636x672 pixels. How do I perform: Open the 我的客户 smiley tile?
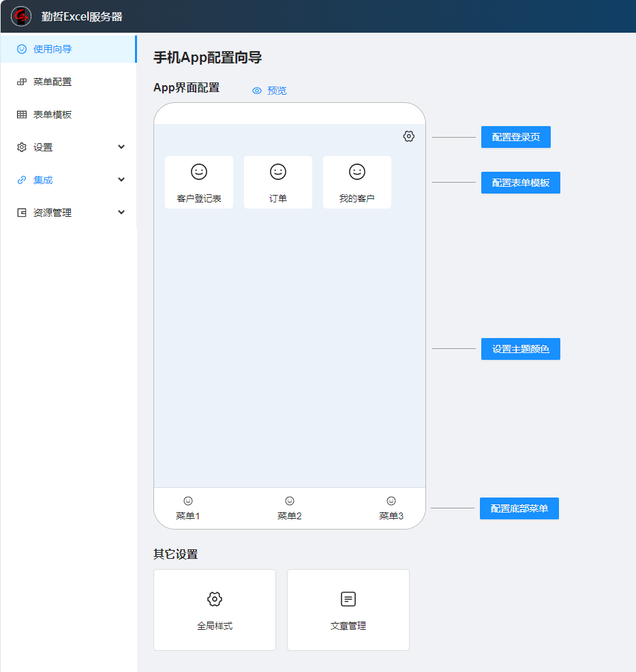click(357, 182)
